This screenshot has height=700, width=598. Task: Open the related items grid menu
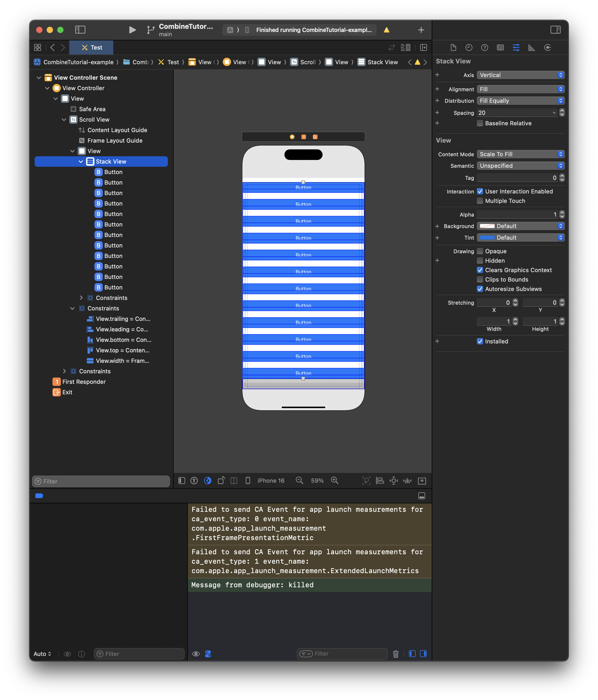38,48
